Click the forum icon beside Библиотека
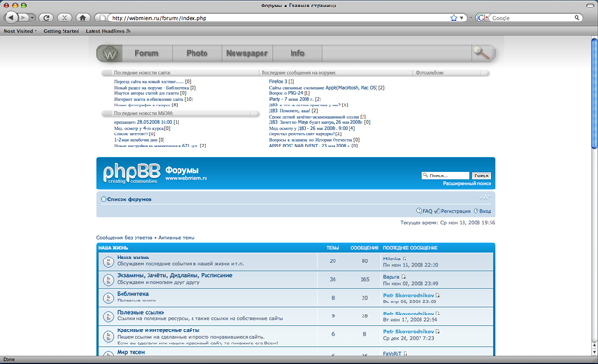Viewport: 598px width, 364px height. pos(108,298)
